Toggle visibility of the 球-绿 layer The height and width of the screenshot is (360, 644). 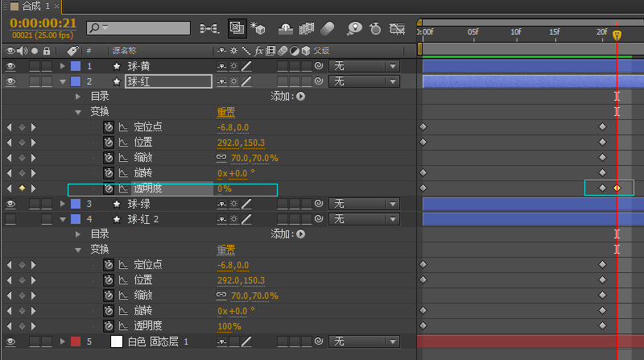pyautogui.click(x=10, y=204)
